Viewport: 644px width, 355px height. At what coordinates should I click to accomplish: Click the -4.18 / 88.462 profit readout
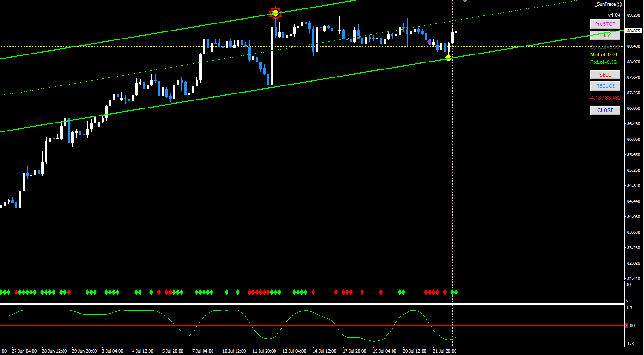[x=605, y=98]
